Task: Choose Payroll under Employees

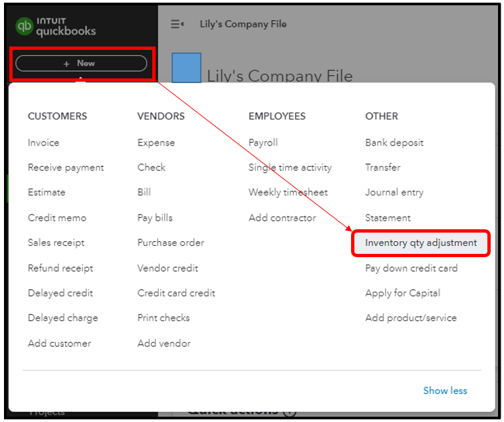Action: tap(263, 143)
